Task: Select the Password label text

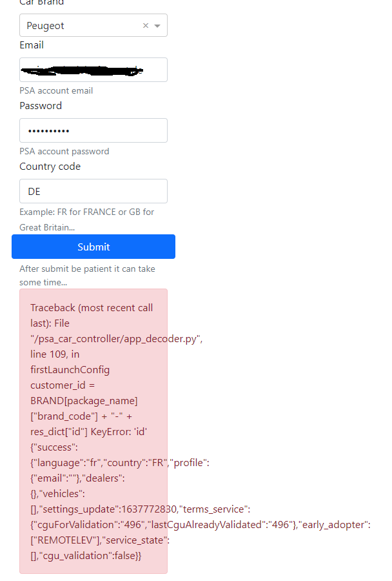Action: [x=40, y=105]
